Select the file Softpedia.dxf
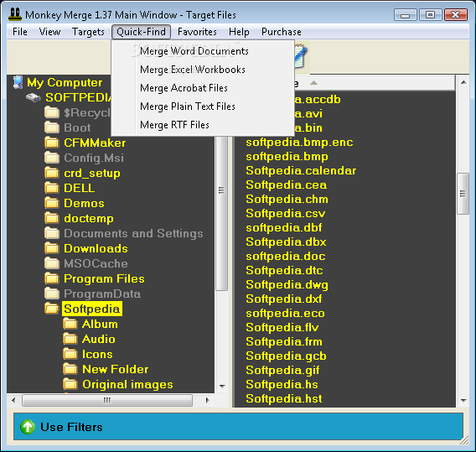This screenshot has width=476, height=452. pos(284,299)
